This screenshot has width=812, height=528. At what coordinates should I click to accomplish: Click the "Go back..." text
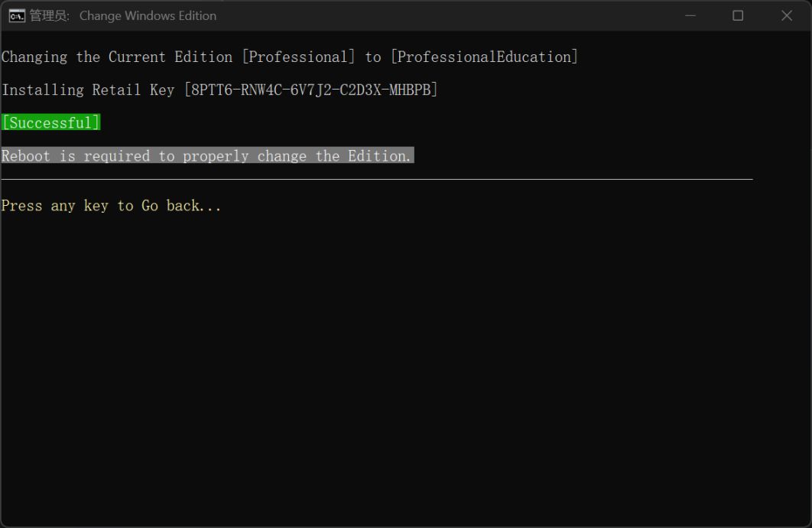pos(181,206)
